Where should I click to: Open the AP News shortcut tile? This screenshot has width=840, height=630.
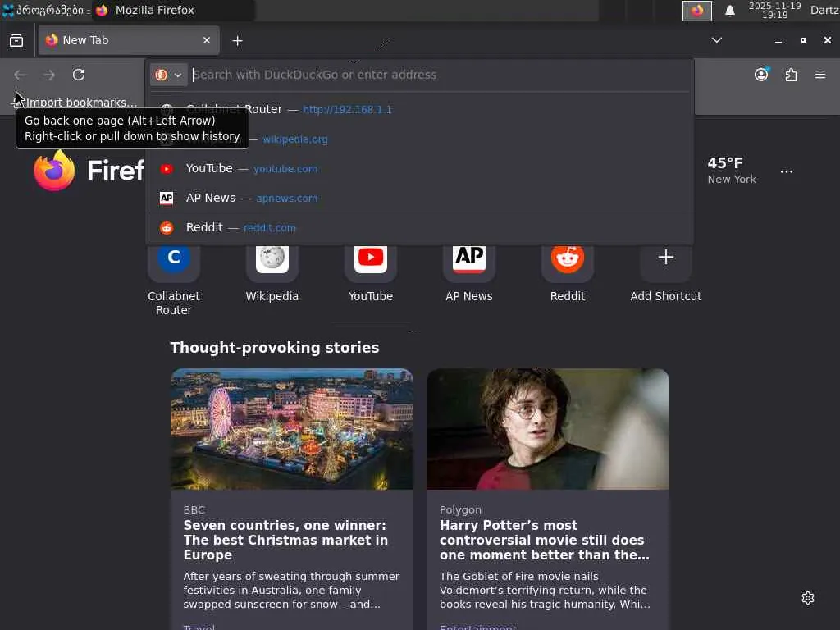click(468, 274)
